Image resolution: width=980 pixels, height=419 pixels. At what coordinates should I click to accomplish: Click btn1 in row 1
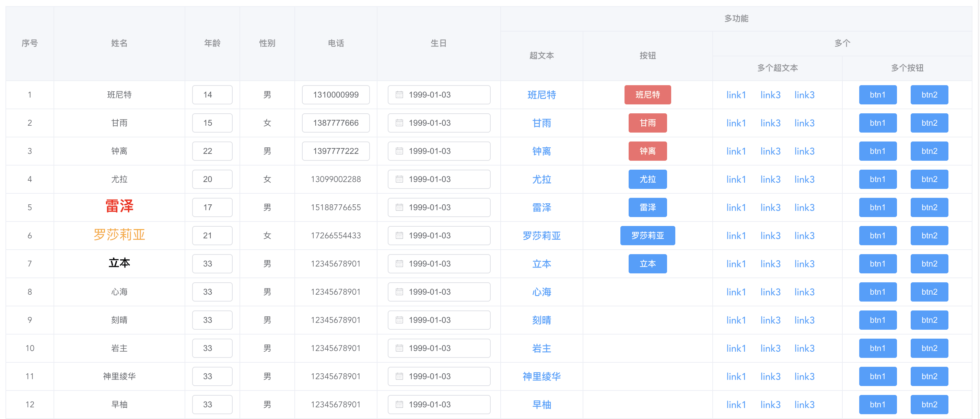[x=878, y=95]
